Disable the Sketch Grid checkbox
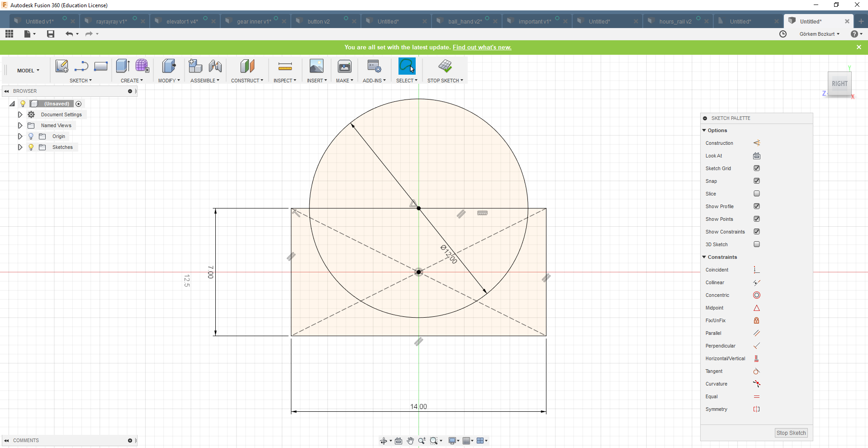The width and height of the screenshot is (868, 448). (x=756, y=168)
